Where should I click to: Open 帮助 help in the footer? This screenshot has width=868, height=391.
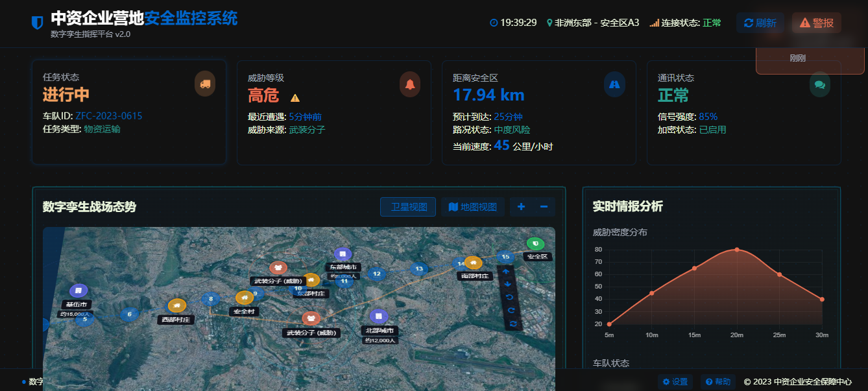tap(718, 382)
